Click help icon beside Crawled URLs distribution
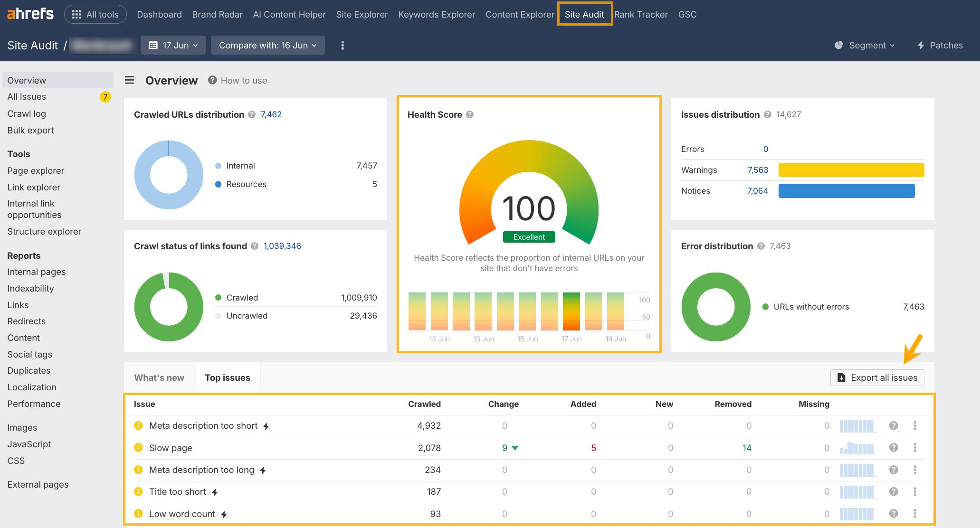 (x=252, y=114)
